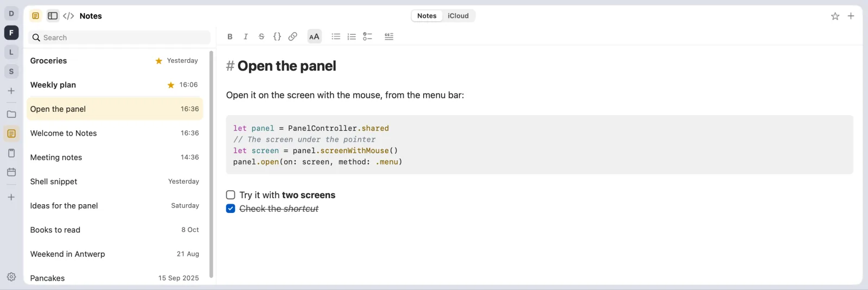Open the folder section in the left rail
Image resolution: width=868 pixels, height=290 pixels.
coord(11,114)
